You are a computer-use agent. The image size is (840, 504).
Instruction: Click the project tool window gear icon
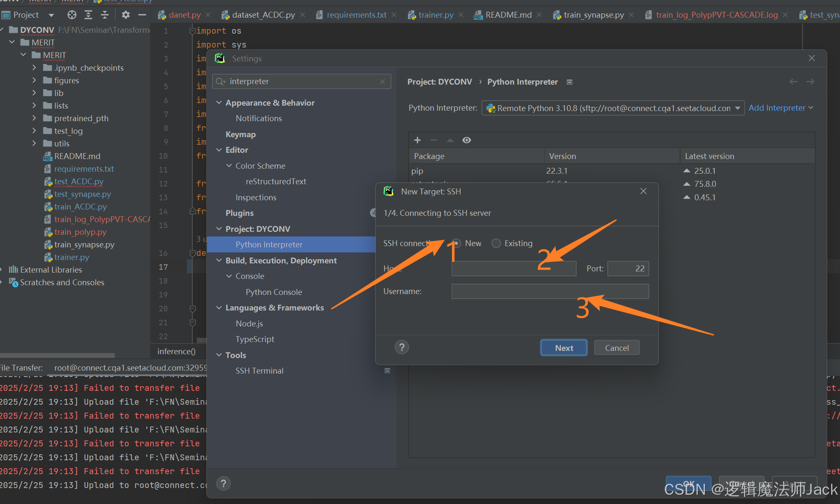125,15
